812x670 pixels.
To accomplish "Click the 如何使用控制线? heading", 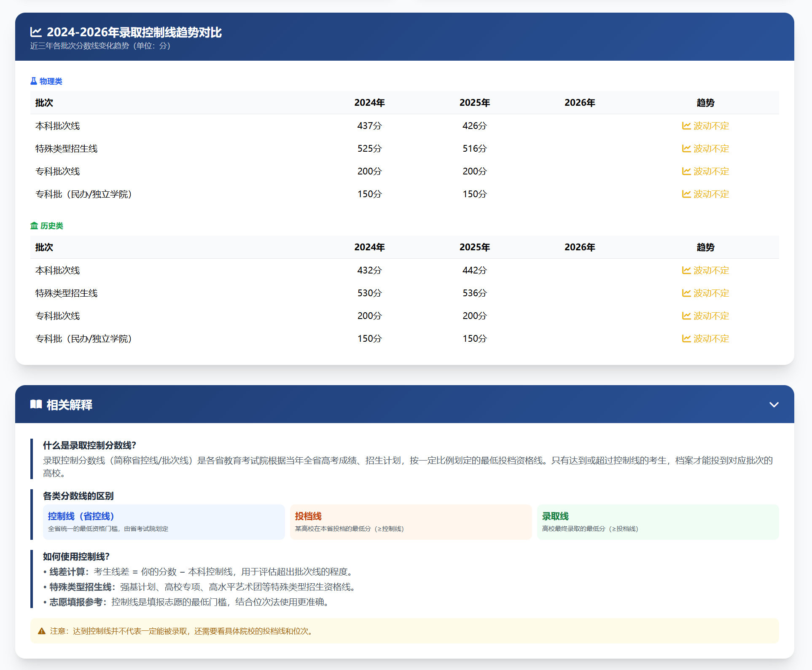I will tap(76, 557).
